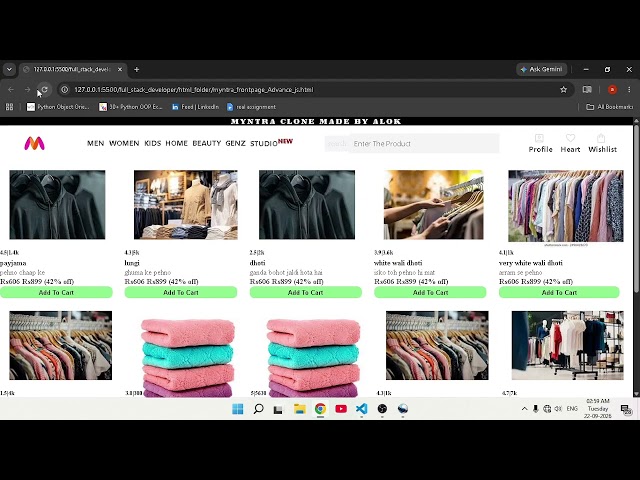Select the white wali dhoti image
Viewport: 640px width, 480px height.
(x=433, y=204)
